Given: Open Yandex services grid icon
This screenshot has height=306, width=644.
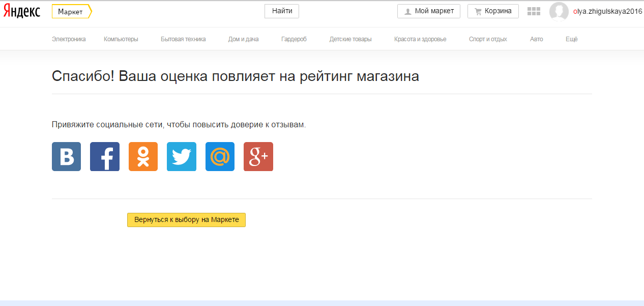Looking at the screenshot, I should click(534, 11).
